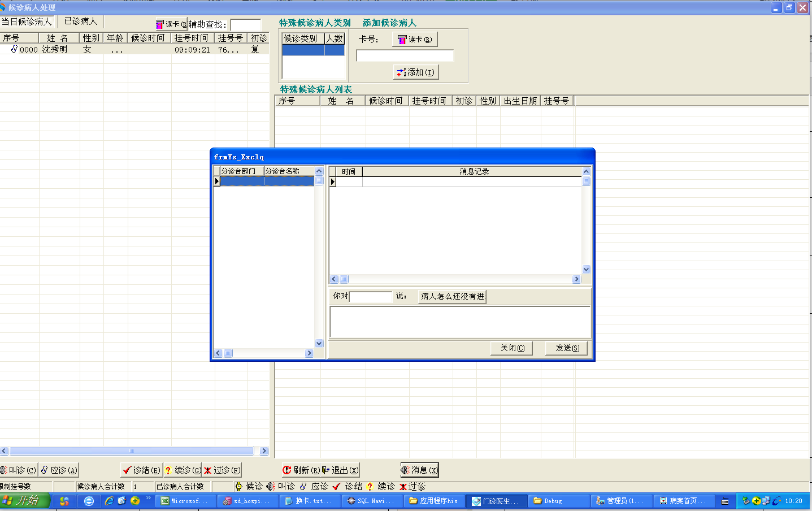Click the 叫诊(C) call-patient button

[18, 470]
